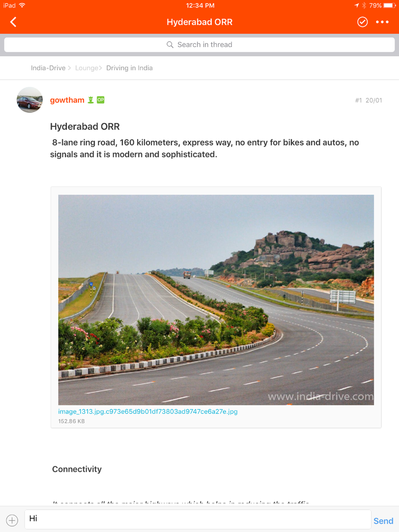
Task: Open the image_1313.jpg file link
Action: [148, 411]
